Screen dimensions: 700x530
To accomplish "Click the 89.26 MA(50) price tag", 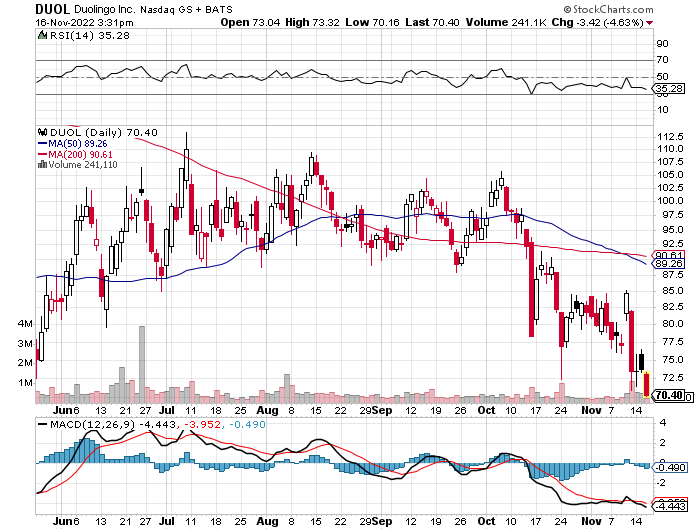I will [669, 264].
